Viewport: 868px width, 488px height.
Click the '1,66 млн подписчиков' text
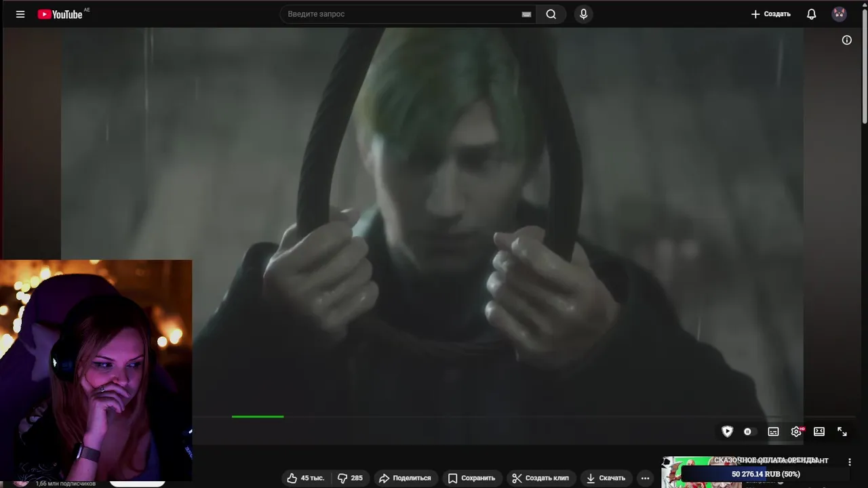pos(66,483)
